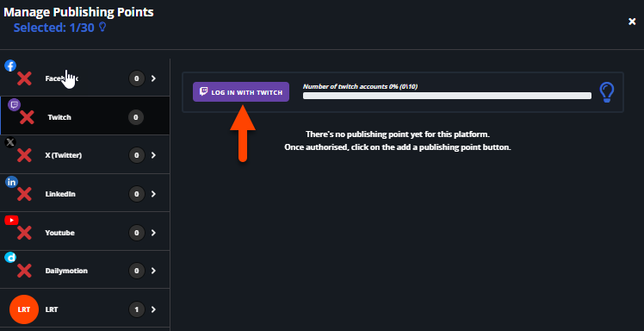Click the Facebook logo icon
This screenshot has height=331, width=644.
point(10,66)
